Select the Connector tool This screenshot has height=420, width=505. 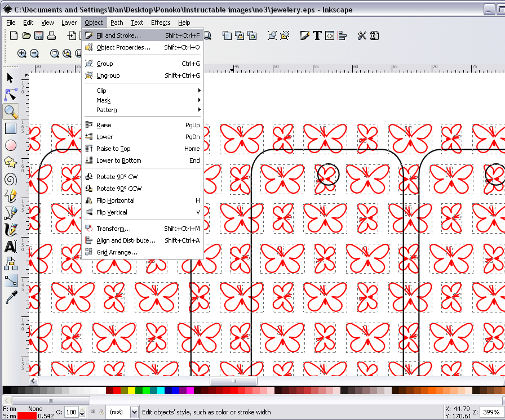11,263
